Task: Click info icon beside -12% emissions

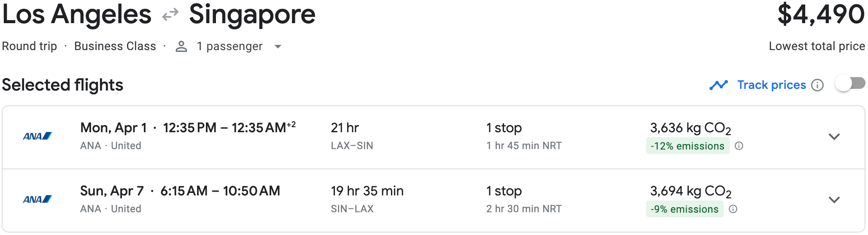Action: pyautogui.click(x=739, y=146)
